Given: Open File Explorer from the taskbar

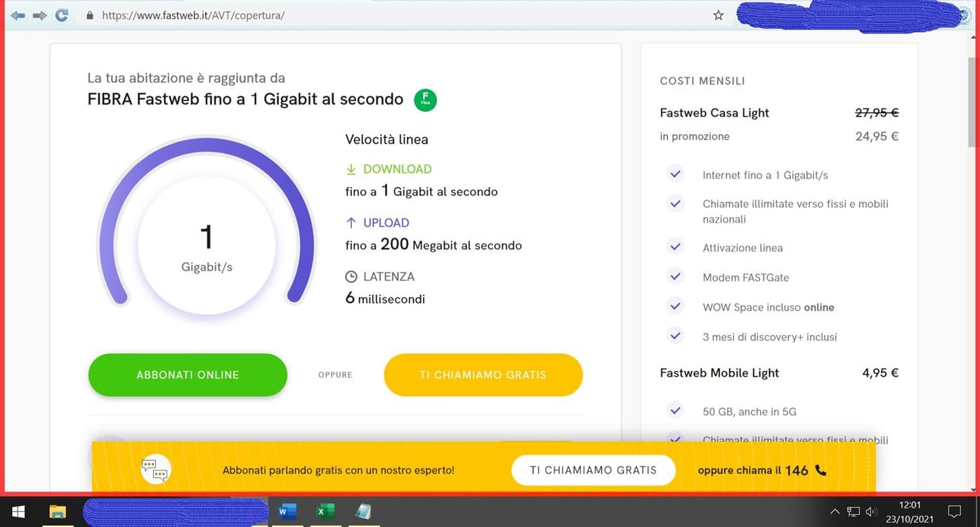Looking at the screenshot, I should pyautogui.click(x=58, y=512).
